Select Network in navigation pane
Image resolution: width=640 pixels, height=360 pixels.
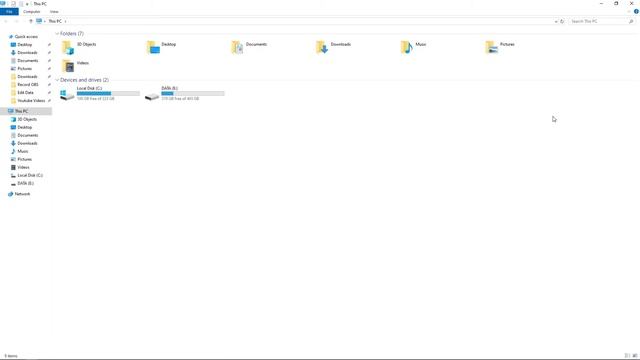(22, 194)
